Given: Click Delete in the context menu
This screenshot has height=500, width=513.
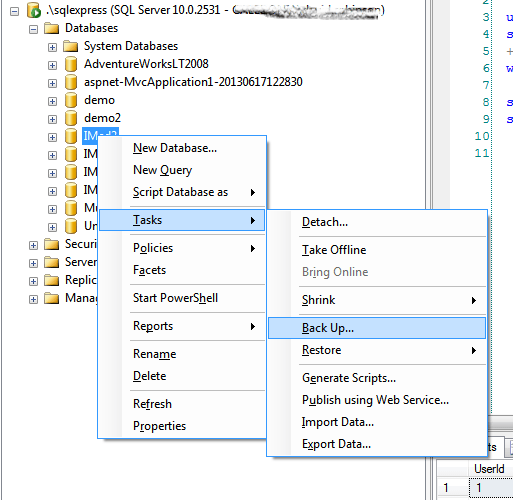Looking at the screenshot, I should tap(182, 376).
